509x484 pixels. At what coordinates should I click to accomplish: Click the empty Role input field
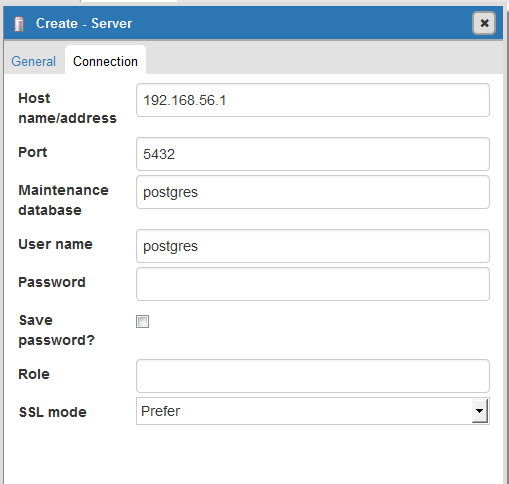point(313,376)
